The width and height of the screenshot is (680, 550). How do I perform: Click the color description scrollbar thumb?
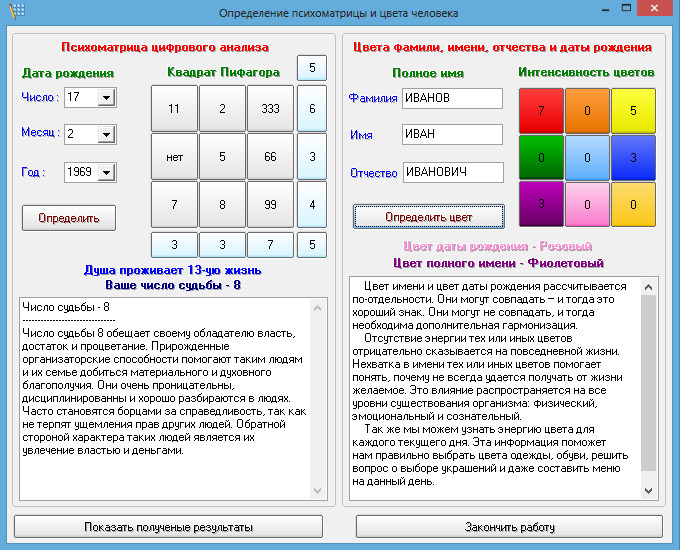(x=648, y=383)
